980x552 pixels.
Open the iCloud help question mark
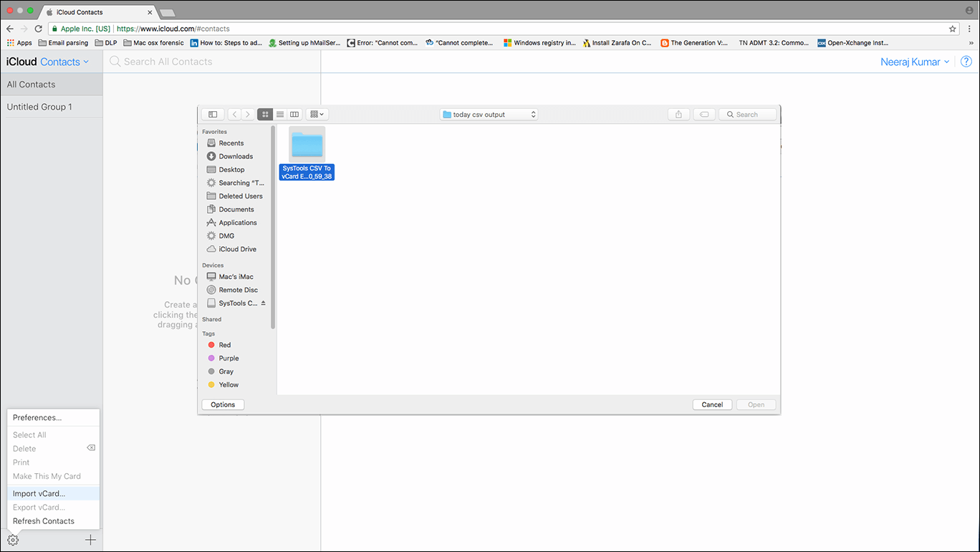tap(966, 62)
